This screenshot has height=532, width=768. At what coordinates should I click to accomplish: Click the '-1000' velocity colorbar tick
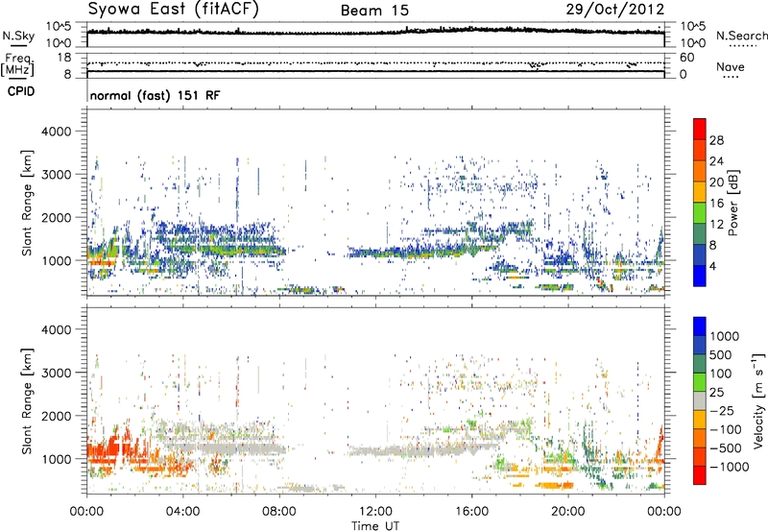pyautogui.click(x=729, y=467)
